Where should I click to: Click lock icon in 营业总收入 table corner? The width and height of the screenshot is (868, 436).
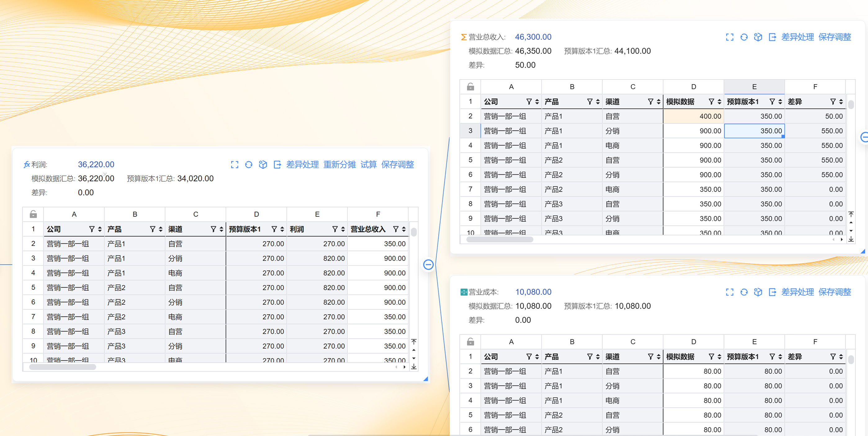pos(470,87)
